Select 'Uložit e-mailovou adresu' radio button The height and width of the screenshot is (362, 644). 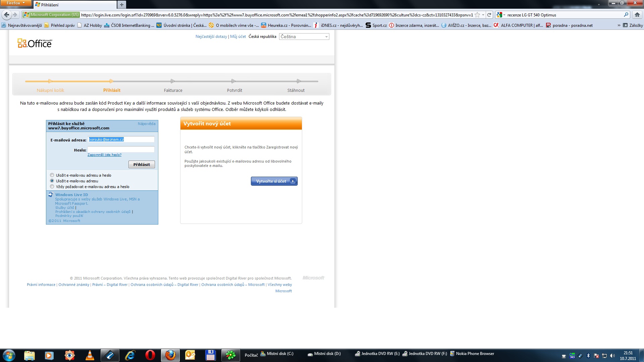[x=52, y=181]
